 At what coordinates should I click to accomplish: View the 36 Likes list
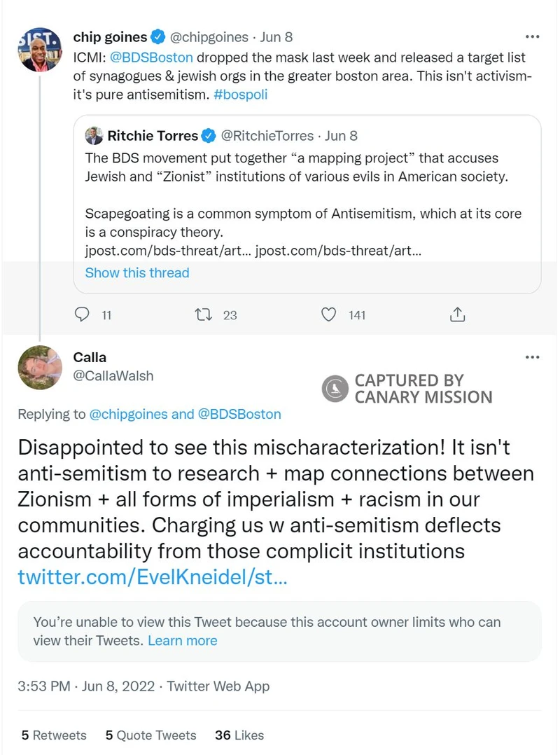239,735
